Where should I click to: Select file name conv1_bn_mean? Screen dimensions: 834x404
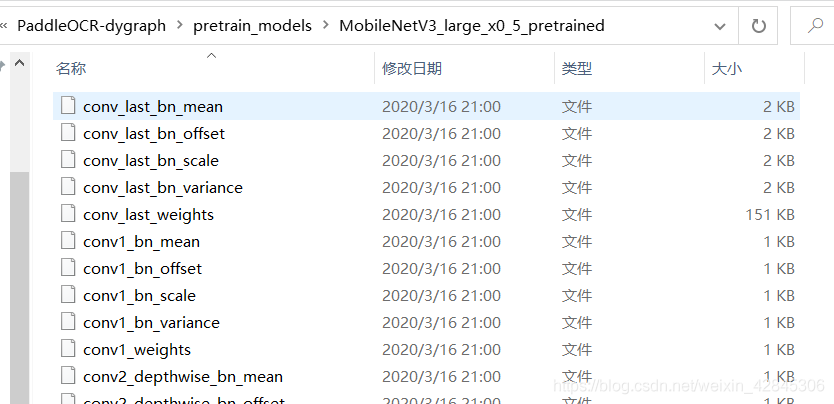tap(141, 241)
